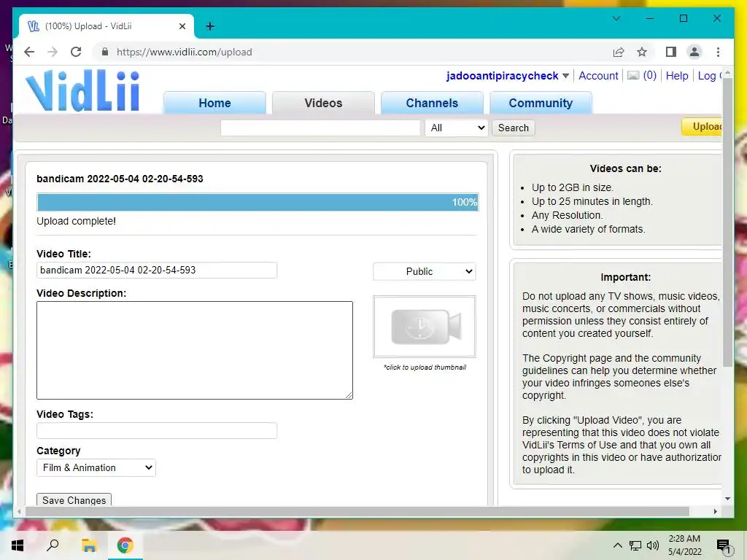Click the Video Tags input field
The width and height of the screenshot is (747, 560).
tap(157, 430)
